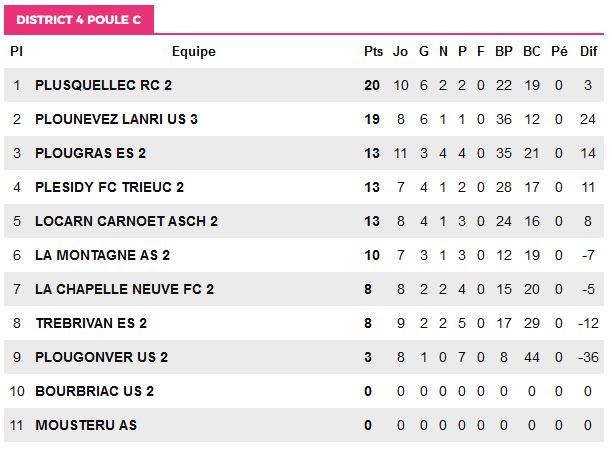Select PLOUGRAS ES 2 in the standings

(91, 153)
